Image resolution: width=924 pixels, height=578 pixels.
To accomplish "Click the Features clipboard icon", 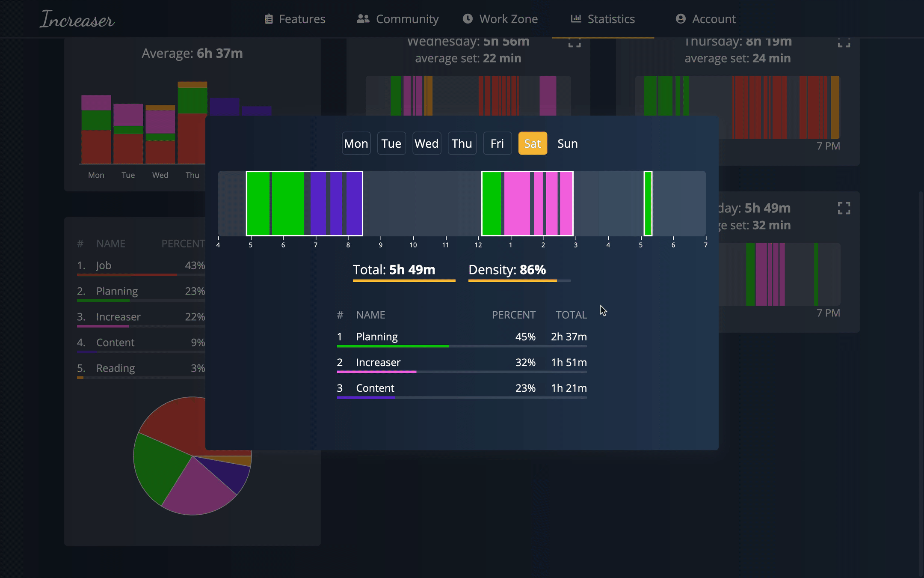I will (x=269, y=19).
